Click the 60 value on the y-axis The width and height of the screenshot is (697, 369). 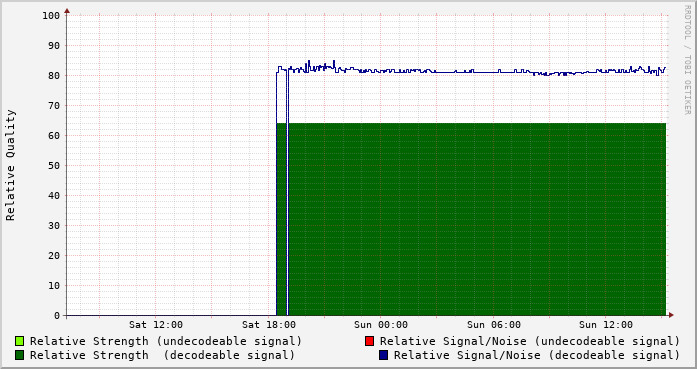[x=54, y=136]
